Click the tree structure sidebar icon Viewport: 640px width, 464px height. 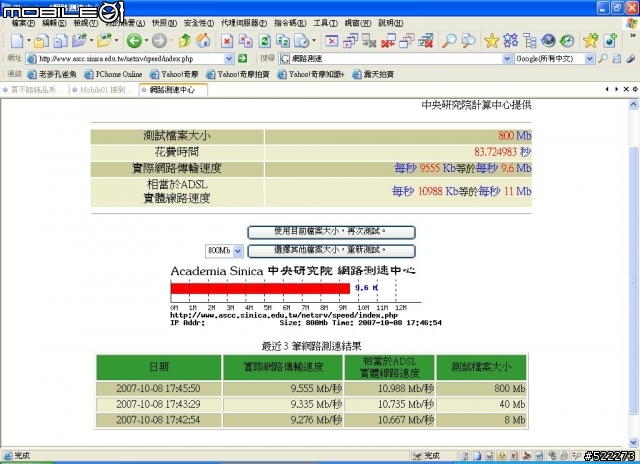click(530, 41)
